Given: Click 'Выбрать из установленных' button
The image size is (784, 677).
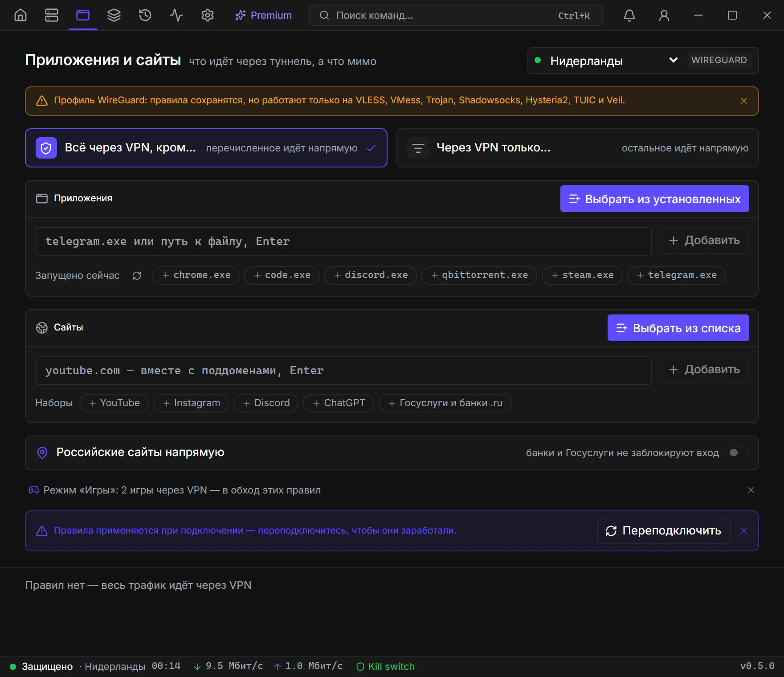Looking at the screenshot, I should tap(655, 199).
